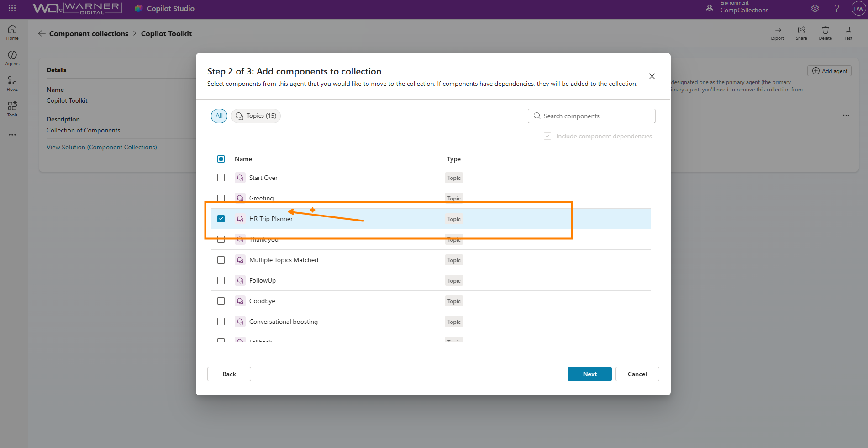Open Flows in left navigation
The width and height of the screenshot is (868, 448).
(x=12, y=83)
